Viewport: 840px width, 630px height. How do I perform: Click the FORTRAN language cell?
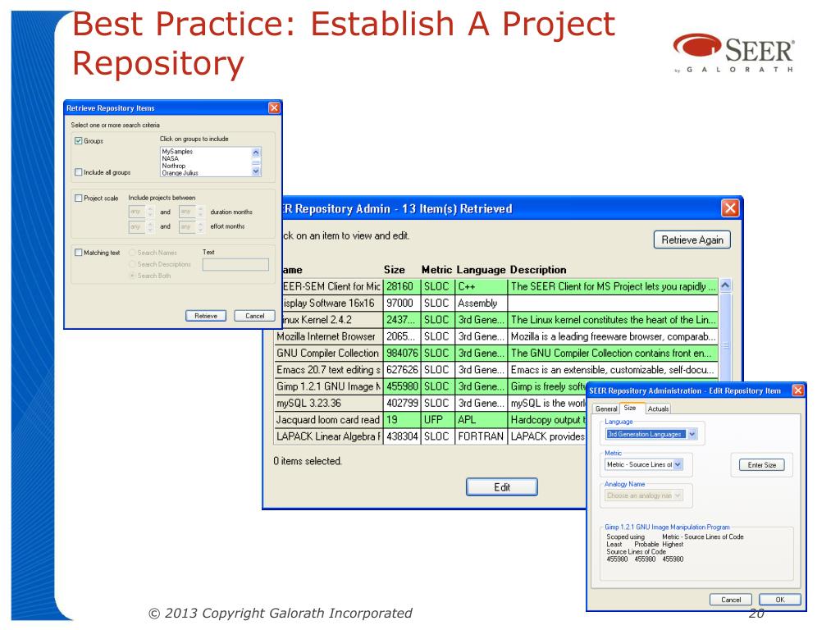click(x=481, y=436)
